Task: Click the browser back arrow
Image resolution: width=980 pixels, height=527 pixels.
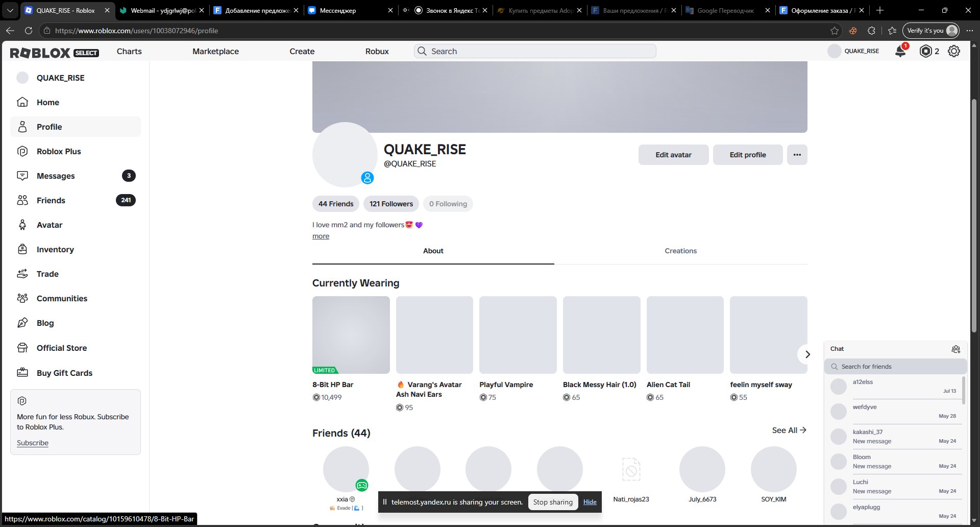Action: pos(10,31)
